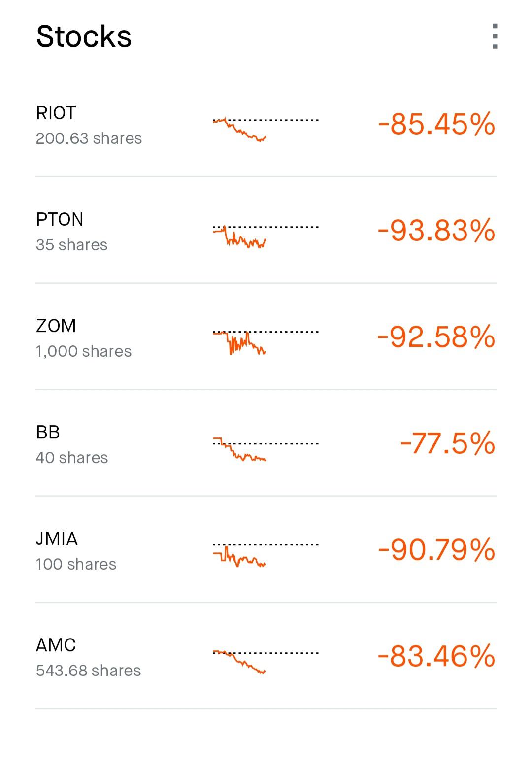Tap JMIA's -90.79% percentage change
The image size is (532, 774).
[436, 550]
